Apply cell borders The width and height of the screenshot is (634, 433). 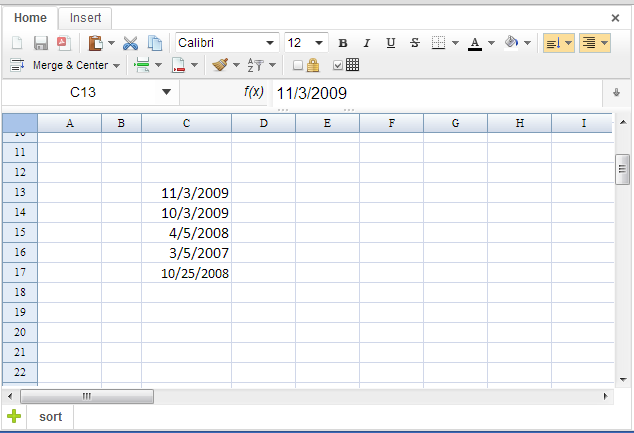438,42
